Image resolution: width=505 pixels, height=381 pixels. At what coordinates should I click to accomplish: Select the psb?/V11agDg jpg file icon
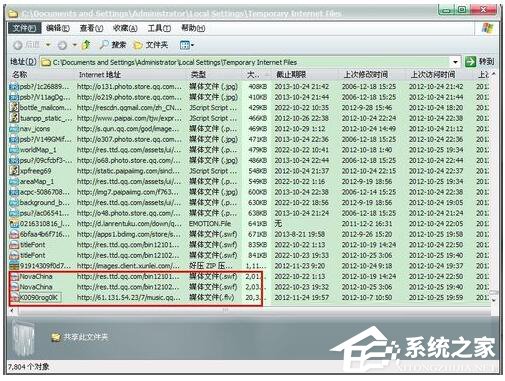click(x=14, y=97)
